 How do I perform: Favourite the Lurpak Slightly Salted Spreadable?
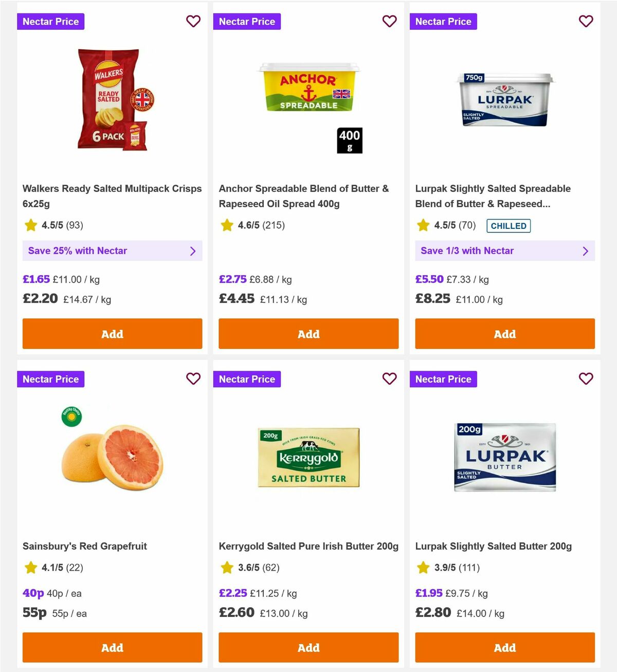pos(586,21)
